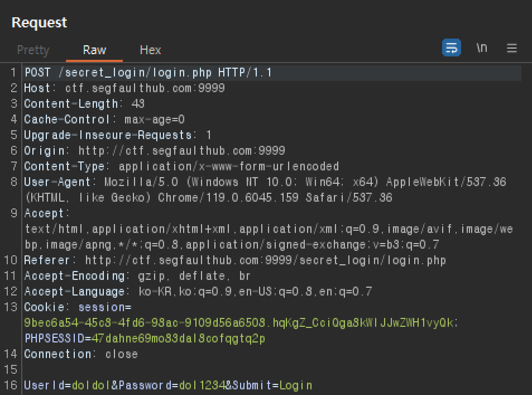Open the hamburger options menu
This screenshot has width=532, height=395.
click(x=512, y=48)
